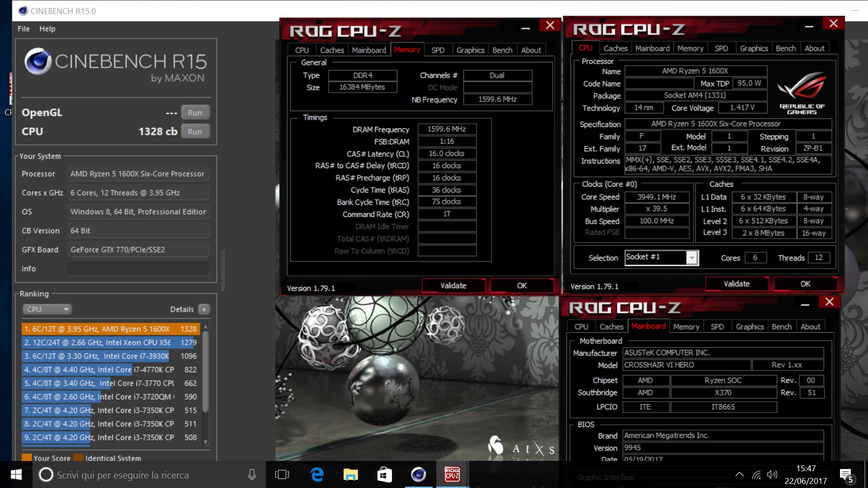Open About tab in CPU CPU-Z window

click(x=815, y=48)
